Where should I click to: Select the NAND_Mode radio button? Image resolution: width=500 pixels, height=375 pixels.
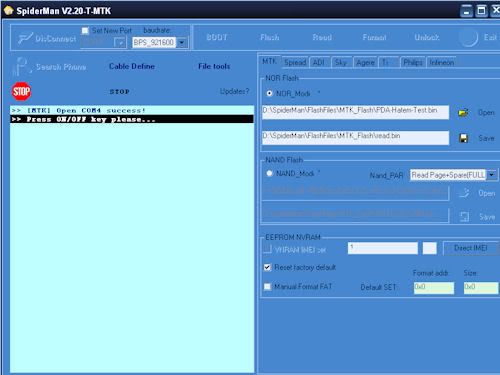coord(269,173)
